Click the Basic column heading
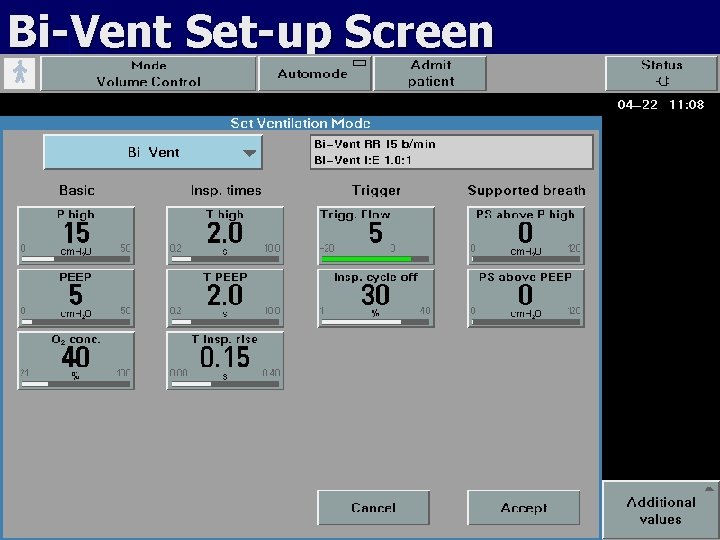720x540 pixels. pos(77,190)
